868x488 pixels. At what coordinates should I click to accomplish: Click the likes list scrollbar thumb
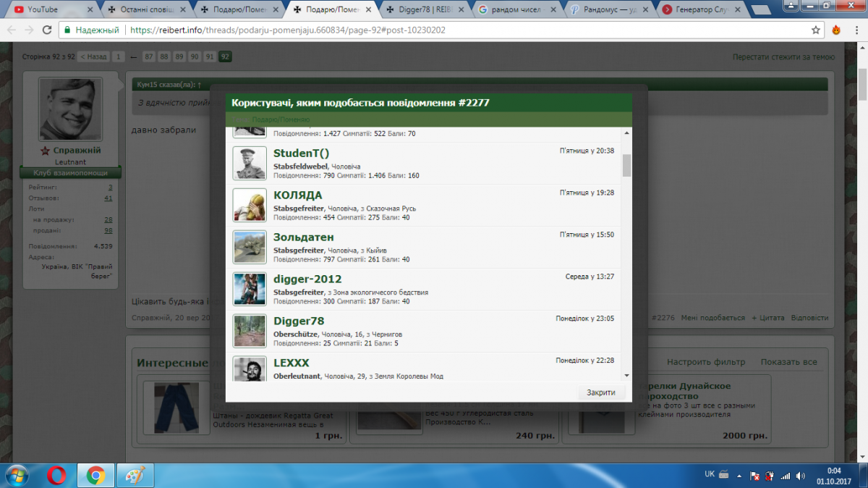(x=626, y=165)
